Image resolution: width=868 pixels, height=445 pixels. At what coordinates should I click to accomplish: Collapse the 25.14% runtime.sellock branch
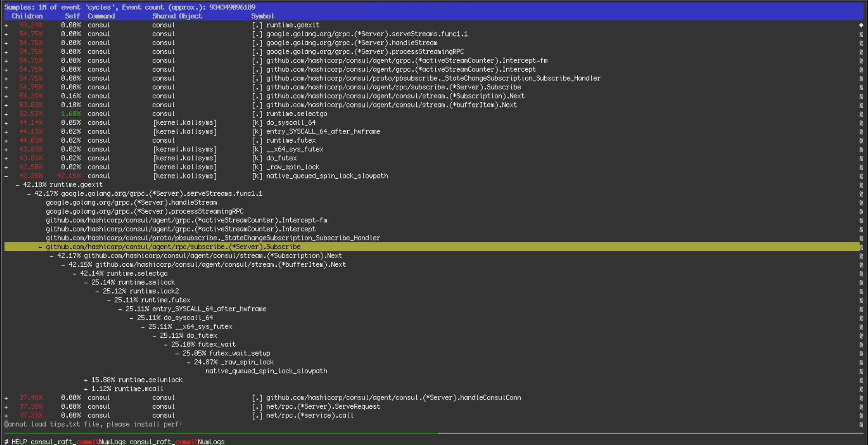(86, 282)
